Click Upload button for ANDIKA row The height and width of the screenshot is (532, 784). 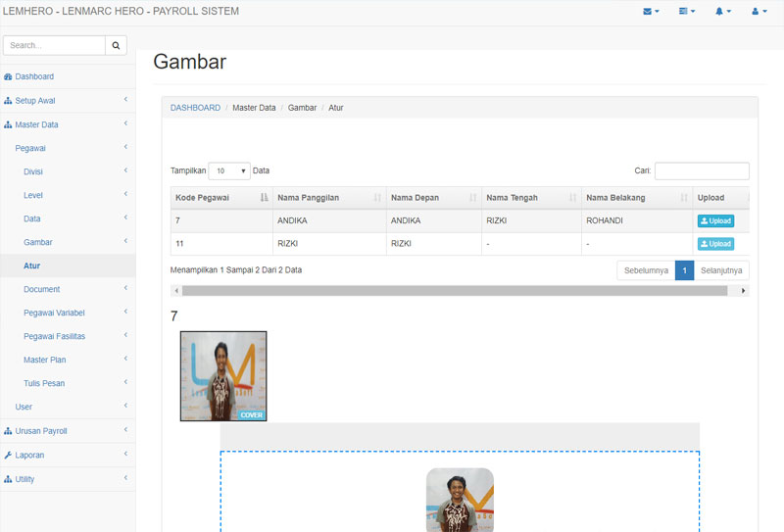coord(715,221)
